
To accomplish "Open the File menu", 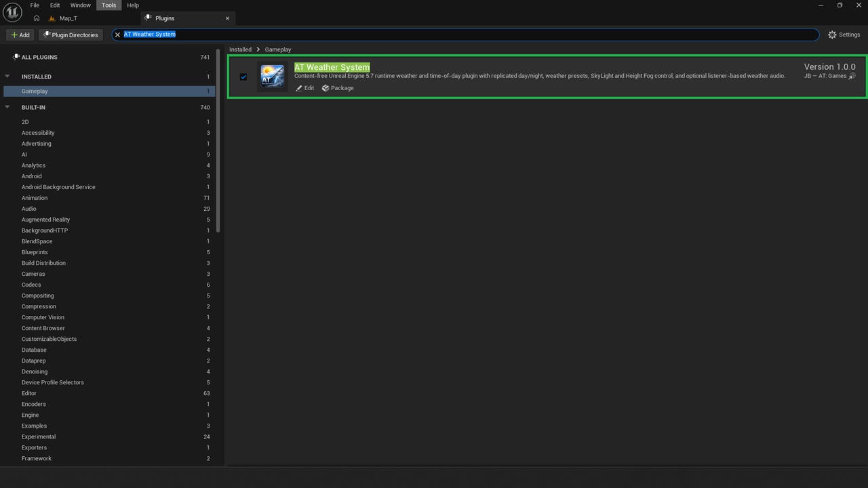I will point(35,5).
